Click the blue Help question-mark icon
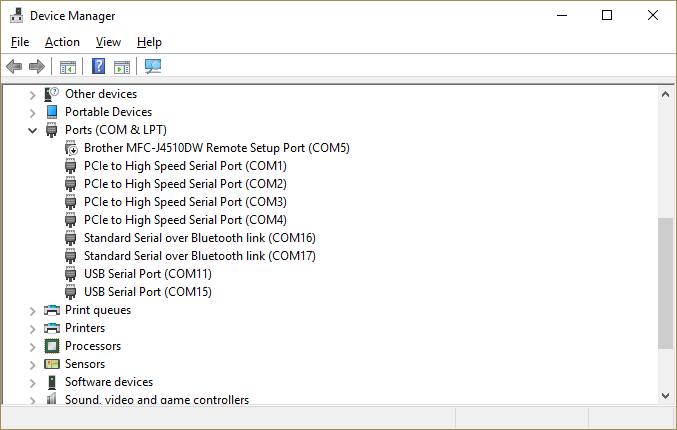Viewport: 677px width, 430px height. (x=98, y=66)
